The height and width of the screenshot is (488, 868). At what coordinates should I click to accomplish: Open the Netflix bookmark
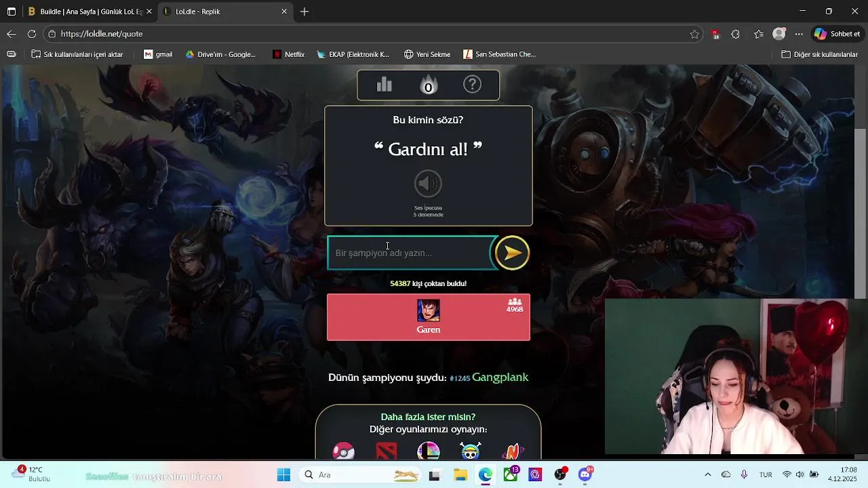coord(288,54)
